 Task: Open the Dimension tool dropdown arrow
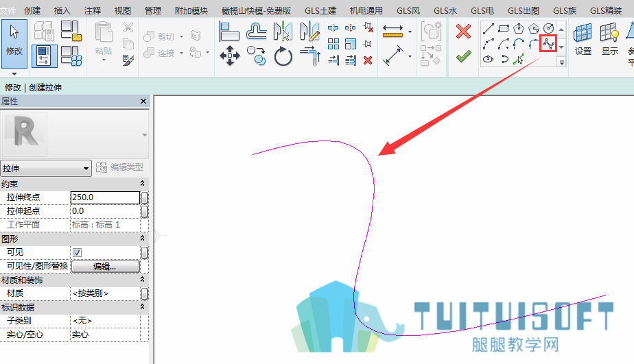(x=410, y=56)
